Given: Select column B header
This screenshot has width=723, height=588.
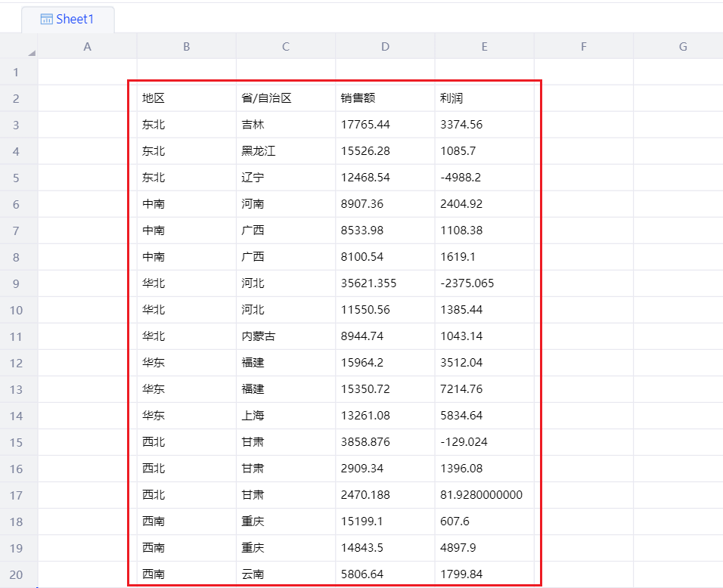Looking at the screenshot, I should tap(186, 47).
